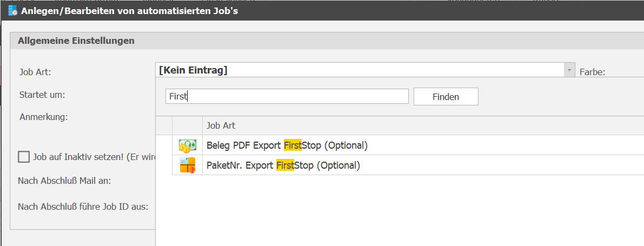Click the 'Allgemeine Einstellungen' group header
This screenshot has width=644, height=246.
click(76, 41)
